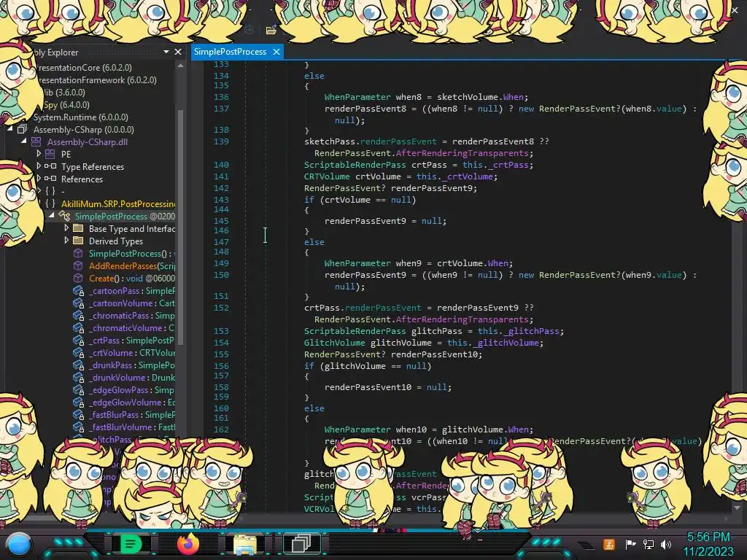Click the _chromaticVolume field icon
The image size is (747, 560).
pyautogui.click(x=79, y=327)
